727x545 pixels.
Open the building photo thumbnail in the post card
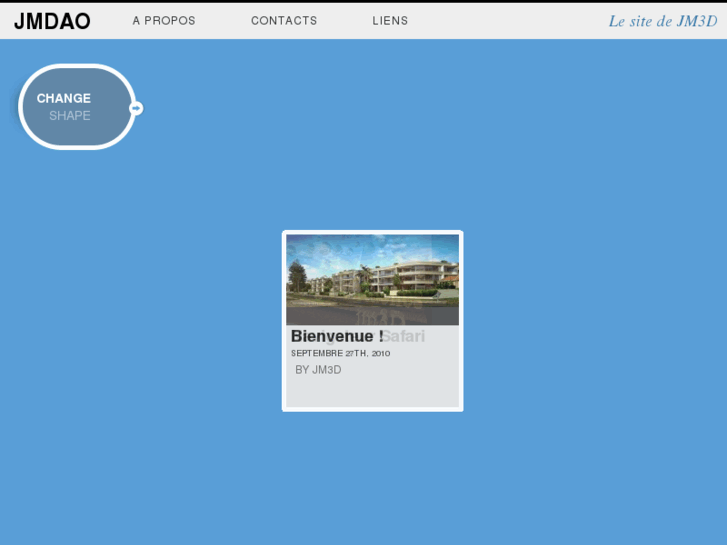pos(373,280)
